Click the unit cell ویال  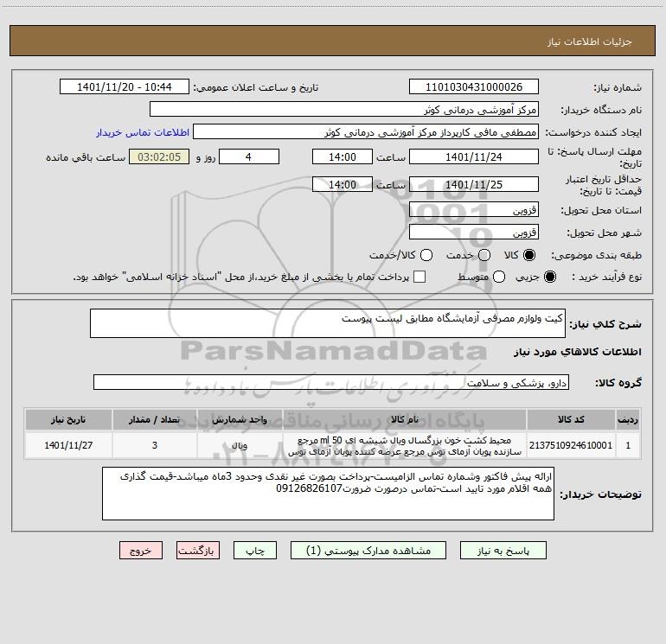(x=240, y=445)
